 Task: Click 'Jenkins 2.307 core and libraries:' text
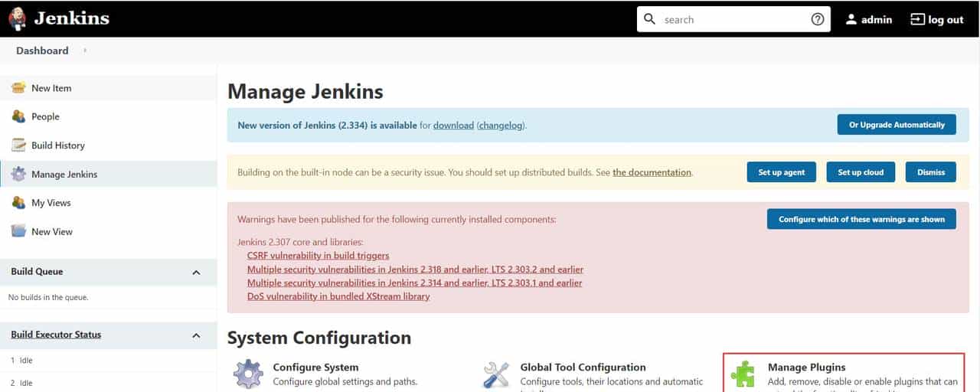(300, 243)
